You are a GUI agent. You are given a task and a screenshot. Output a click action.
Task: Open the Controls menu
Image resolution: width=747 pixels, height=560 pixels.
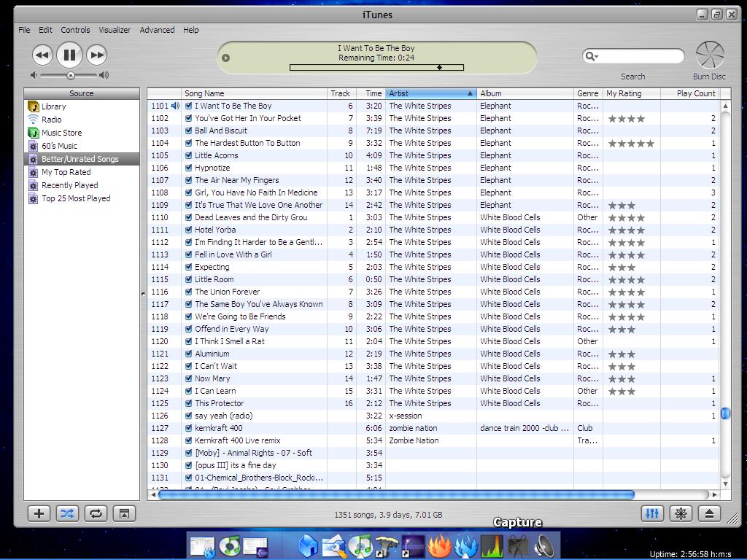tap(75, 30)
